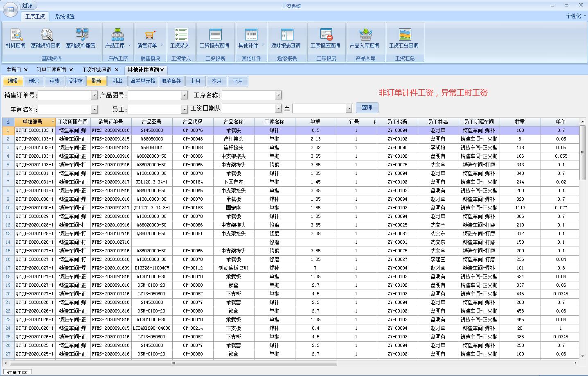Select row 10 cell JDL120.3.34.3-1

(152, 208)
